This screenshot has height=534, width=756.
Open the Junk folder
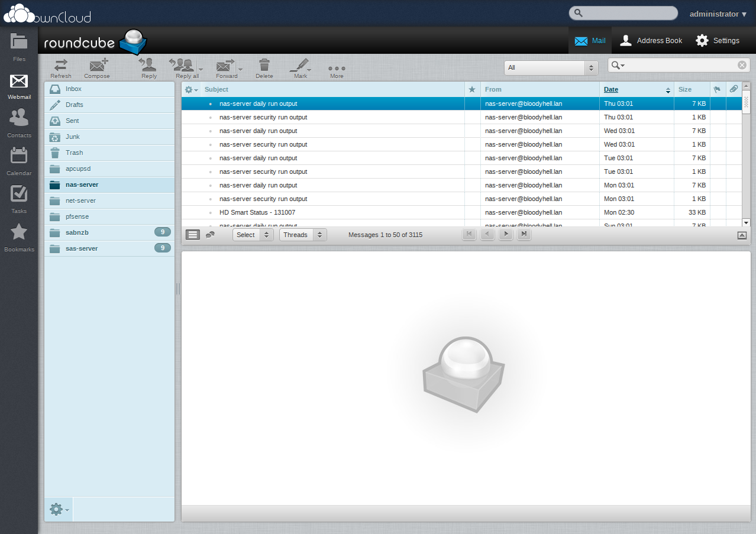109,137
